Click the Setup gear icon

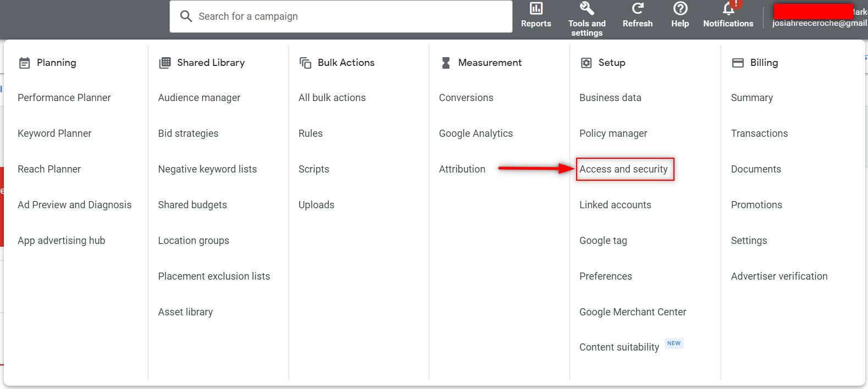[x=587, y=63]
